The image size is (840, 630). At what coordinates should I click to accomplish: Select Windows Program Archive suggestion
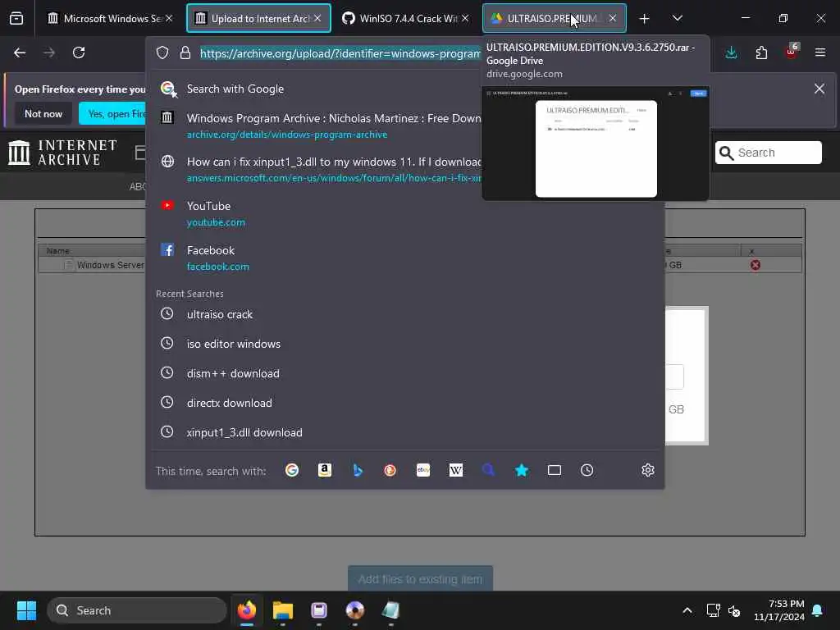316,126
